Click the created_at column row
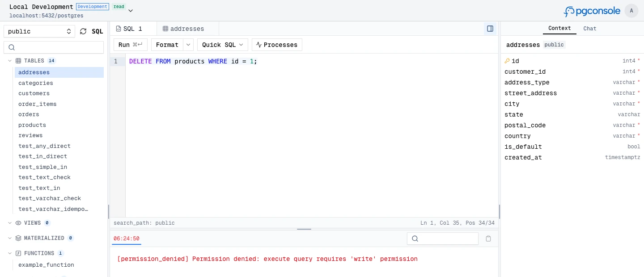The height and width of the screenshot is (277, 644). click(x=572, y=157)
